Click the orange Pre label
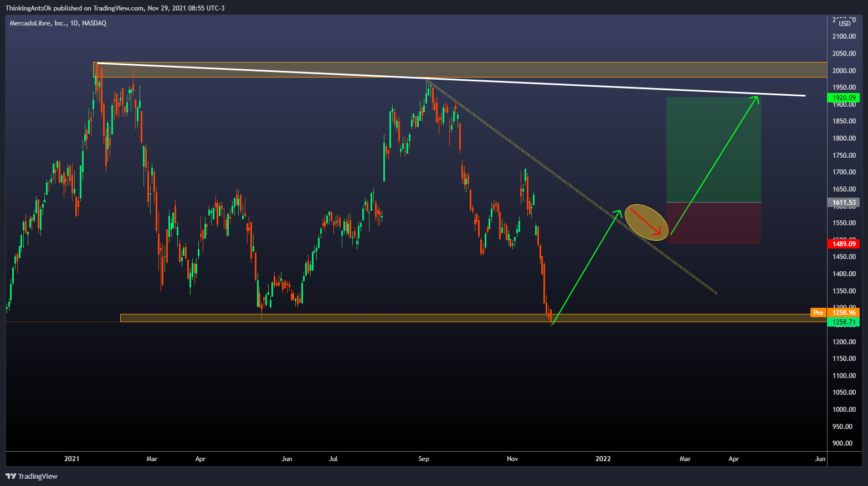Viewport: 868px width, 486px height. pos(818,313)
